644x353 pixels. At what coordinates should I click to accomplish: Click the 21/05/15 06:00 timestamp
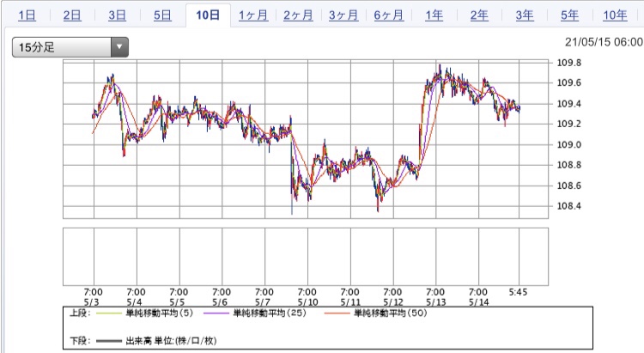(604, 42)
